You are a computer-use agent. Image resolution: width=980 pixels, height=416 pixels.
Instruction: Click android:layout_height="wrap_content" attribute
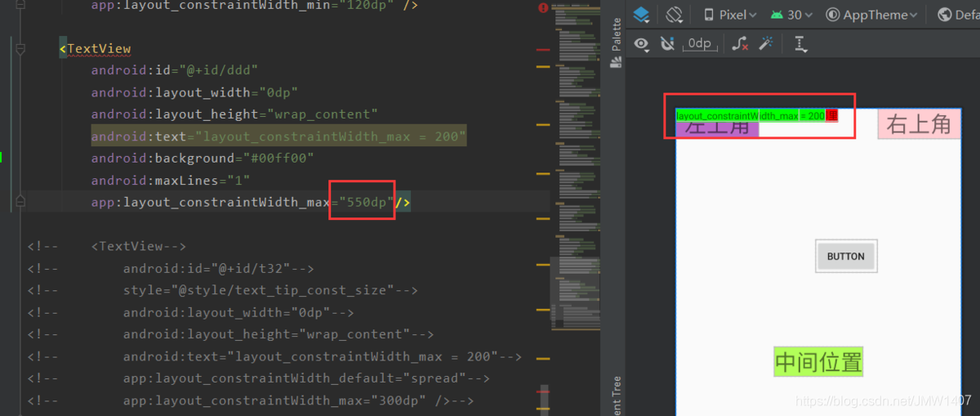coord(234,114)
